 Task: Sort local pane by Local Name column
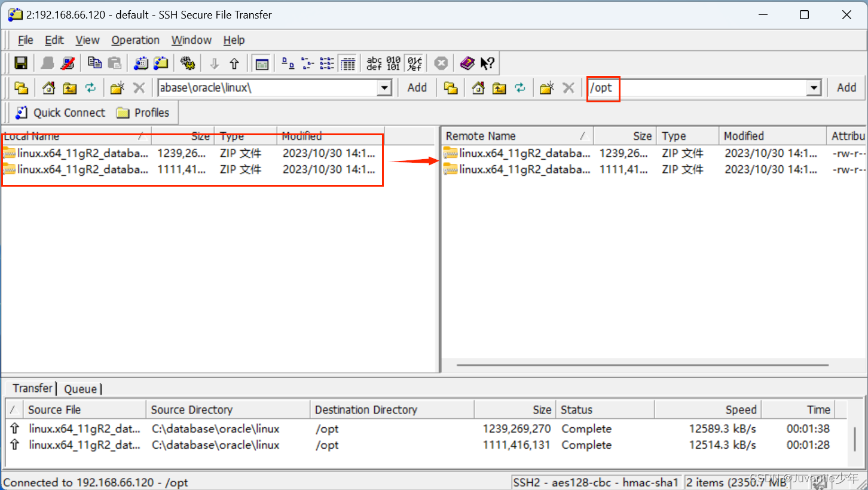[x=77, y=136]
